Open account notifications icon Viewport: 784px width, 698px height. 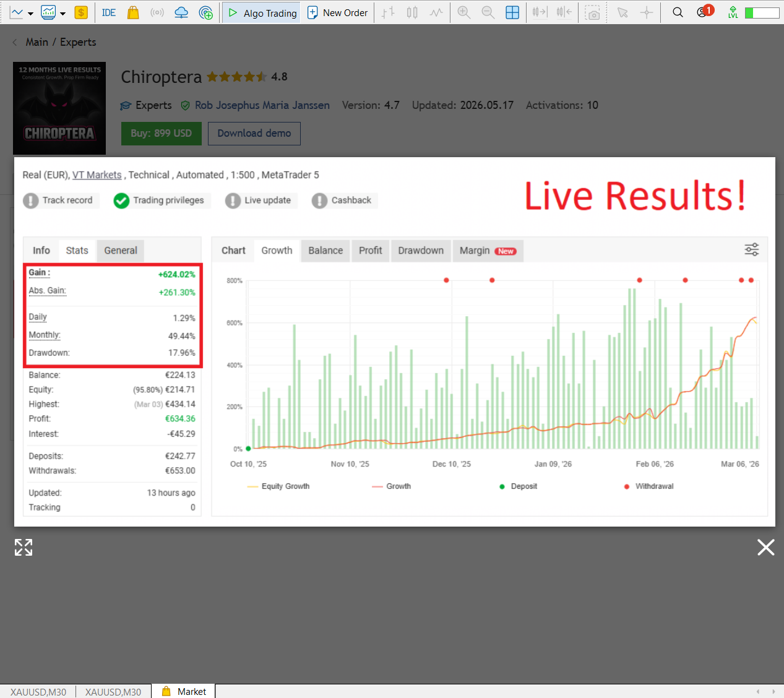coord(704,12)
